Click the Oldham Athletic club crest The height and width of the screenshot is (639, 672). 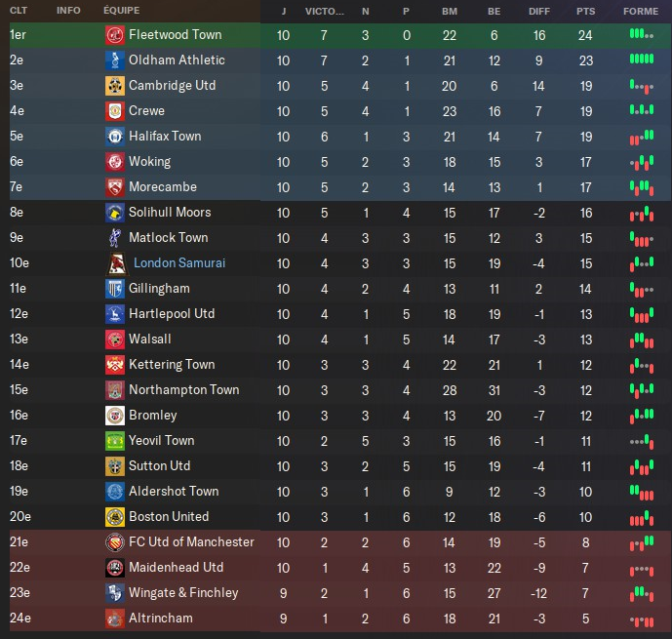pos(114,60)
